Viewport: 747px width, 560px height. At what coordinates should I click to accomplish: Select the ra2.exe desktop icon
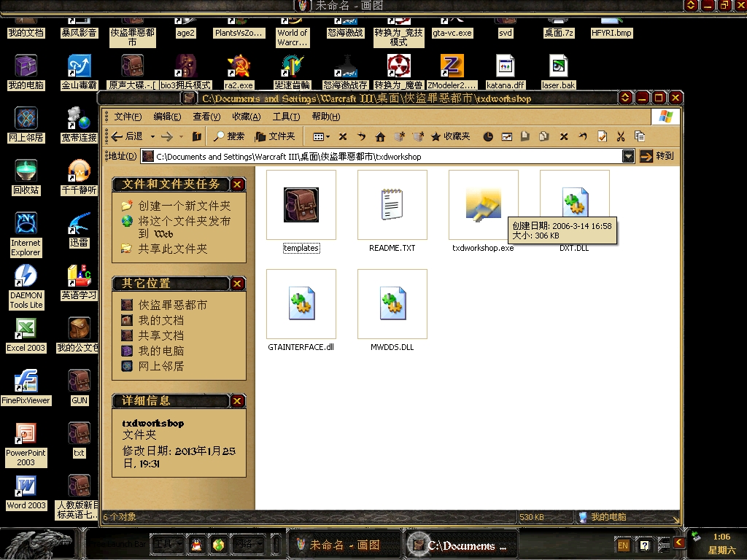[x=239, y=66]
